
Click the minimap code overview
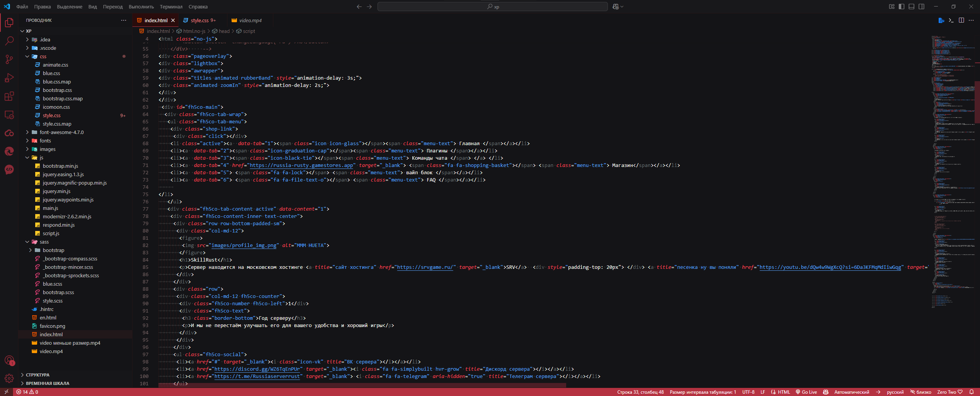point(953,172)
